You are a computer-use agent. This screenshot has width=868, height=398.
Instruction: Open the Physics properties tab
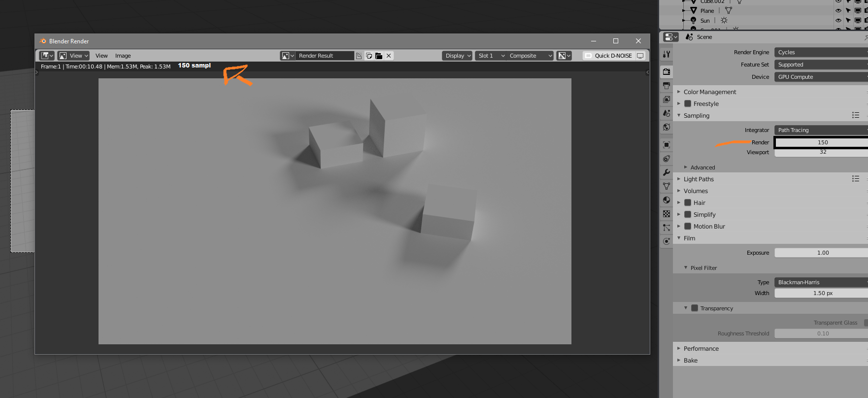click(667, 241)
